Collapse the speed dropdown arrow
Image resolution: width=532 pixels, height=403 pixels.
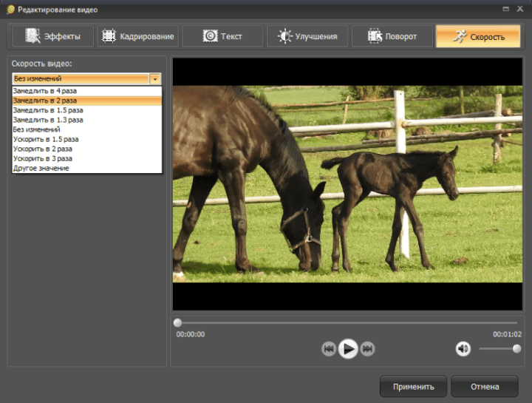pos(155,78)
